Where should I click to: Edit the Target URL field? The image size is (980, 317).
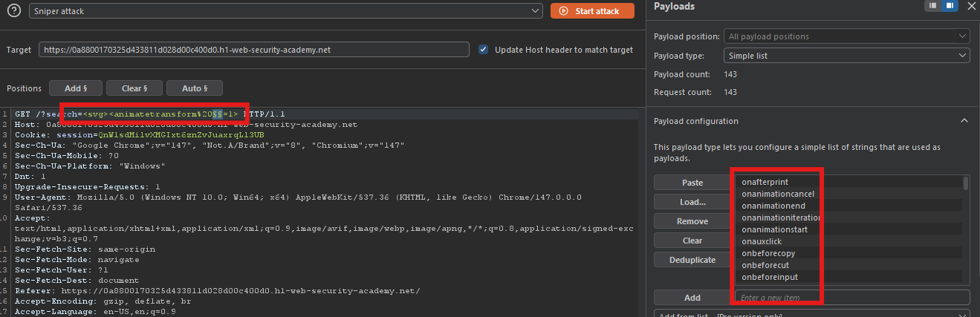point(254,50)
